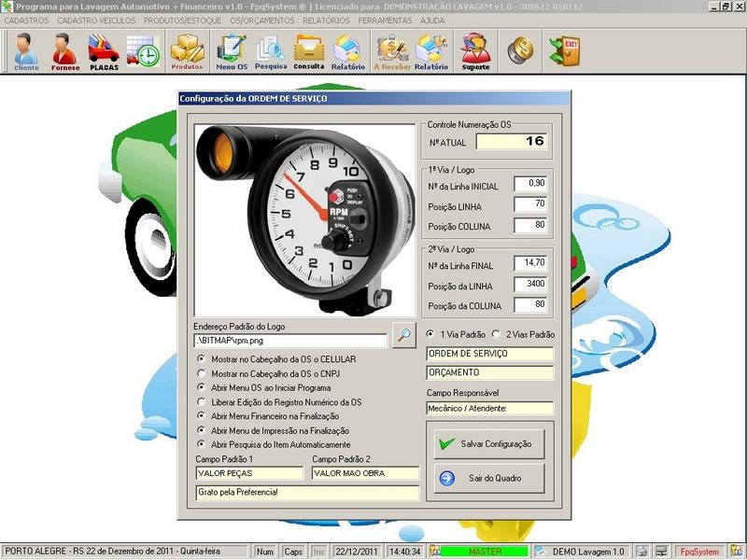
Task: Open the Pesquisa search icon
Action: (x=271, y=51)
